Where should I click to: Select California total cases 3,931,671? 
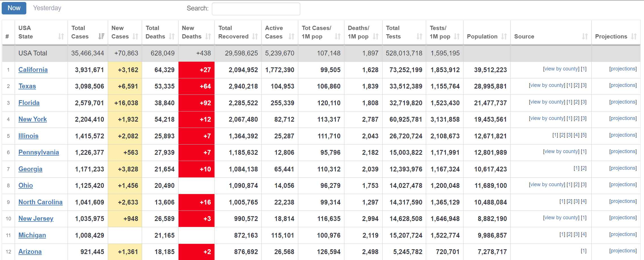tap(89, 70)
